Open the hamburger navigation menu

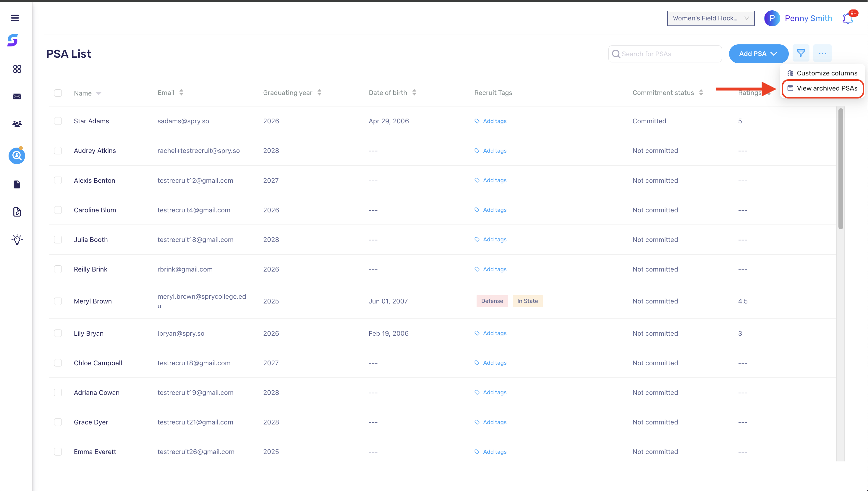tap(15, 18)
